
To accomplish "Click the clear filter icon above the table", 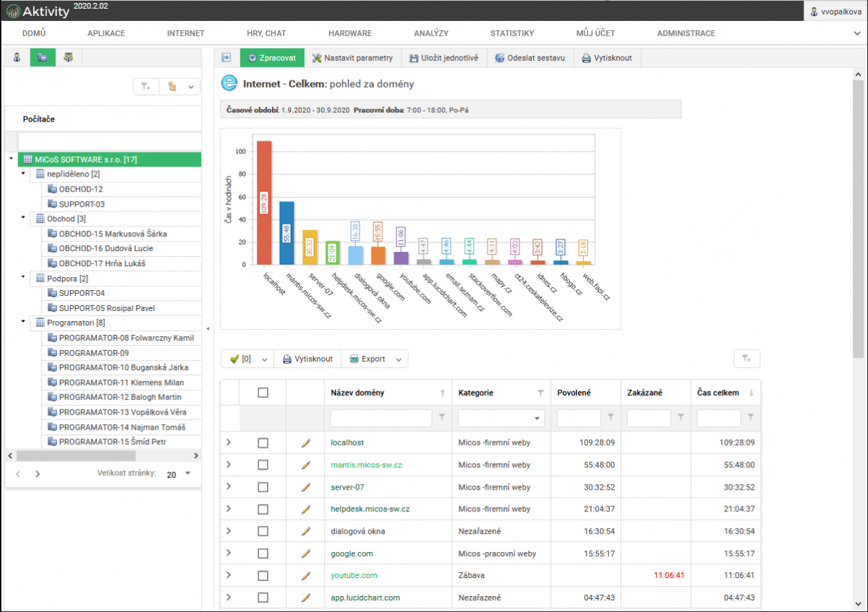I will click(747, 359).
